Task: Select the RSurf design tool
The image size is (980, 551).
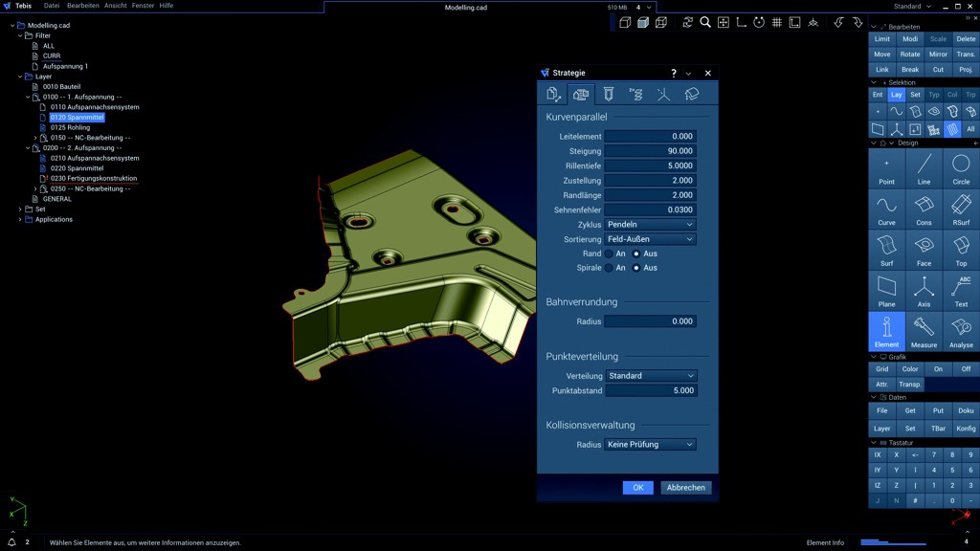Action: tap(961, 209)
